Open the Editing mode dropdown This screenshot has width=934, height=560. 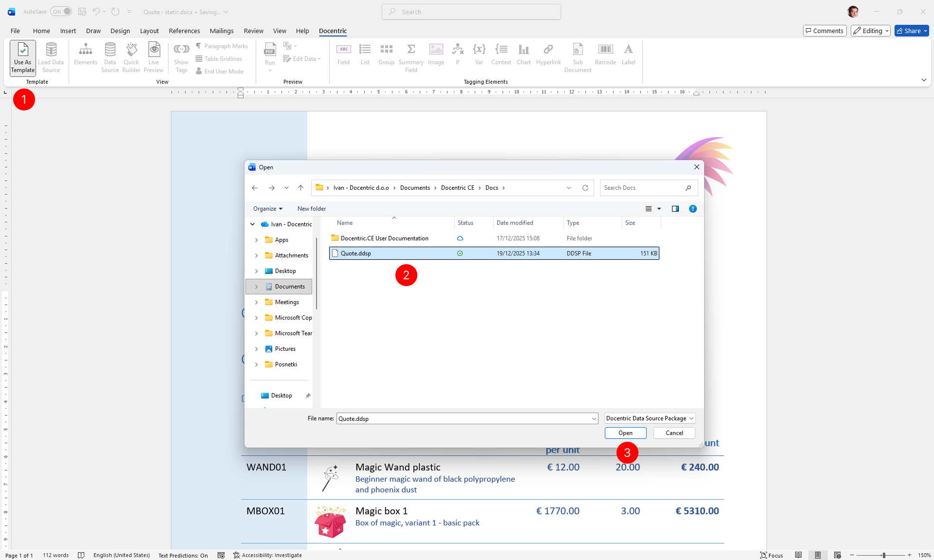871,31
